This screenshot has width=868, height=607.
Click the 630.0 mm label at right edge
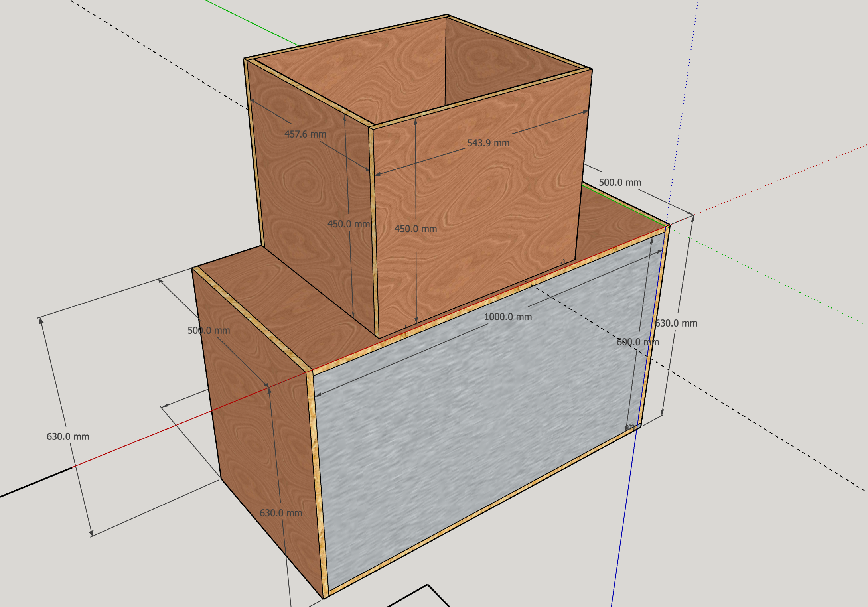pyautogui.click(x=677, y=323)
